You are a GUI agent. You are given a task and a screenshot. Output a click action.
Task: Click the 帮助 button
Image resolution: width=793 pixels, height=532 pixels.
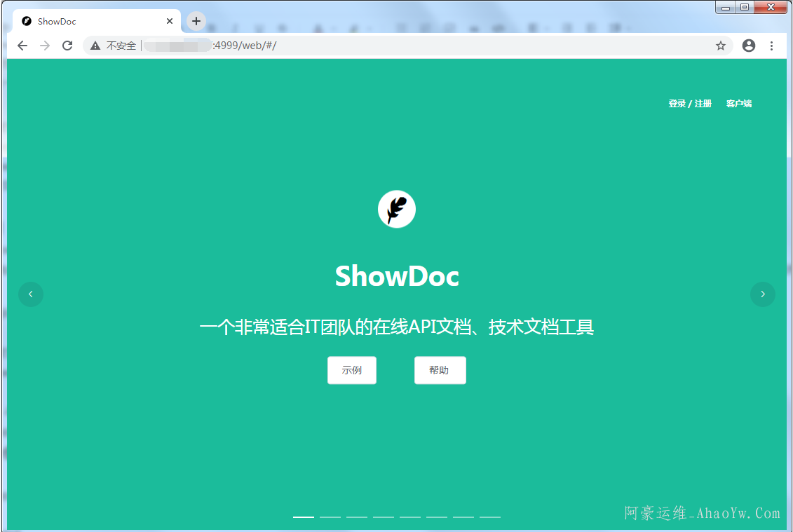(440, 370)
